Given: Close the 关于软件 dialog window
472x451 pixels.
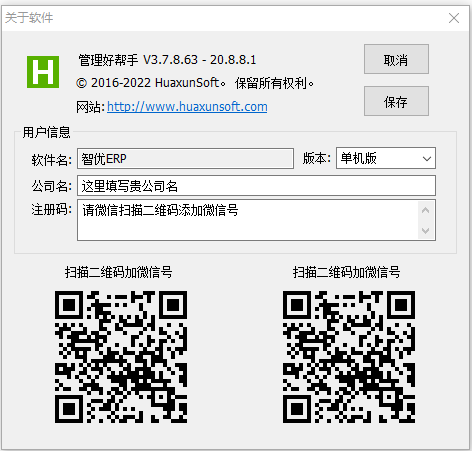Looking at the screenshot, I should tap(454, 18).
